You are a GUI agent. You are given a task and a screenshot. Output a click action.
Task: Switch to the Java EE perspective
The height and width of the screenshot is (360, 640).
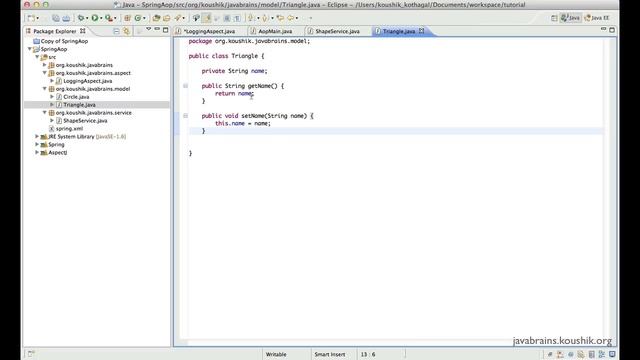click(597, 18)
